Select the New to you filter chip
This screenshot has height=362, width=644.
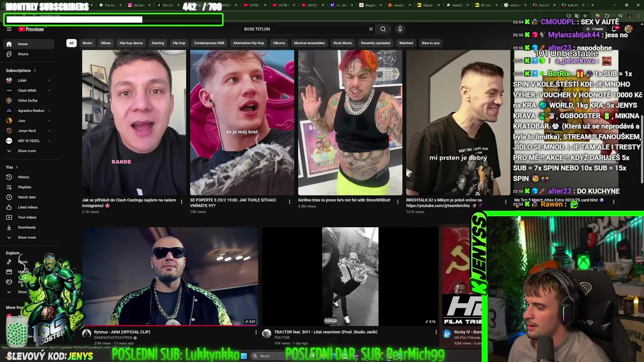pos(431,43)
